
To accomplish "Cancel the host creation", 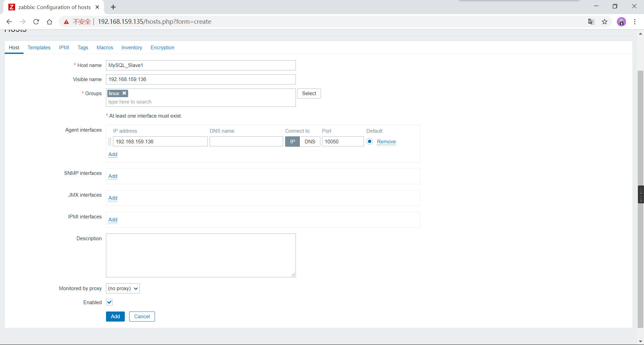I will tap(142, 317).
